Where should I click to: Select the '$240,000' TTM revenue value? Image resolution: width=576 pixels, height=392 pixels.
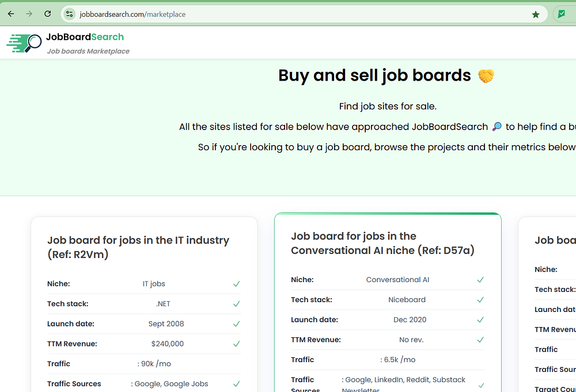coord(168,344)
